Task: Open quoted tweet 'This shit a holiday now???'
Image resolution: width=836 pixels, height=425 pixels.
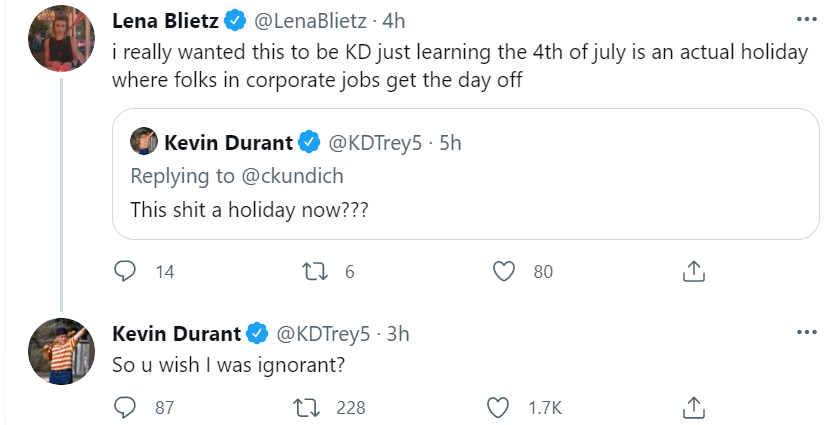Action: pos(465,174)
